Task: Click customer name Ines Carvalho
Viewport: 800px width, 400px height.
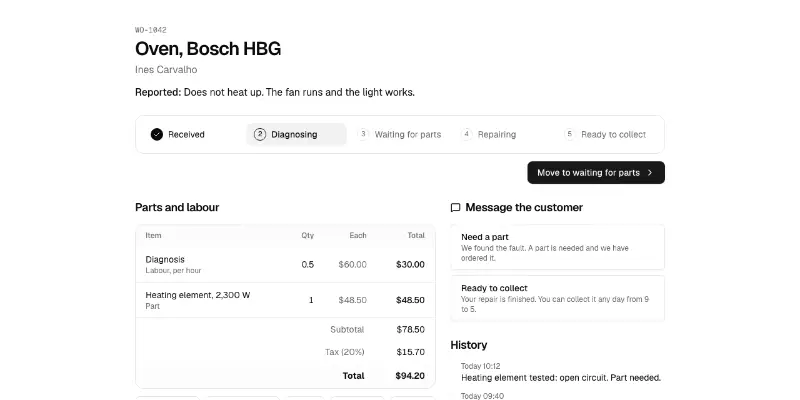Action: pyautogui.click(x=166, y=70)
